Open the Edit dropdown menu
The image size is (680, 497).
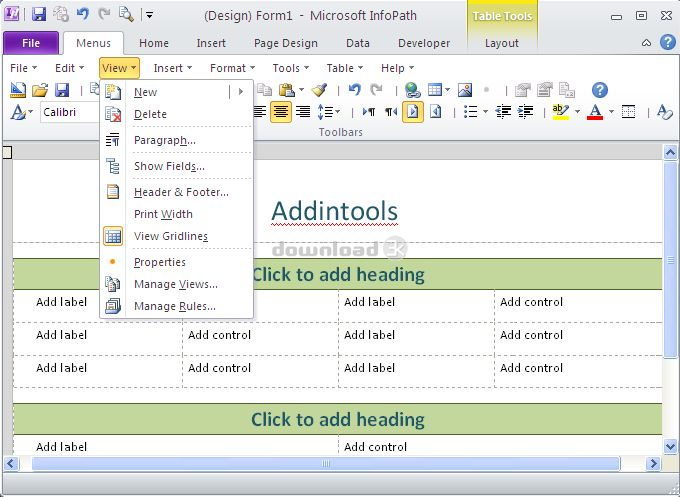point(69,68)
